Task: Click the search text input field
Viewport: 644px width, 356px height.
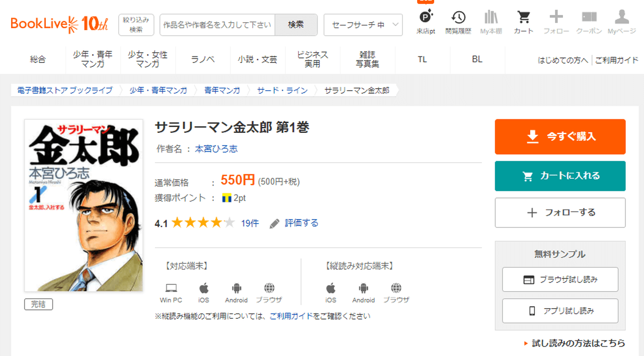Action: coord(217,25)
